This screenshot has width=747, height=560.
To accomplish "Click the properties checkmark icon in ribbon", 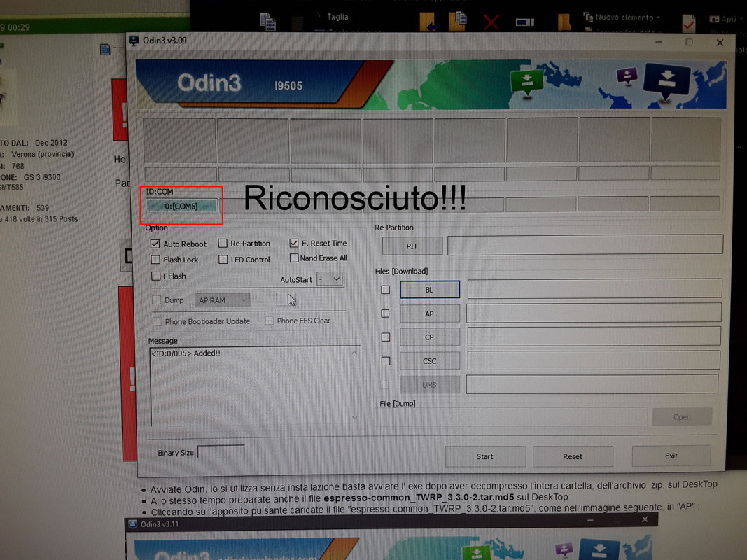I will coord(688,23).
